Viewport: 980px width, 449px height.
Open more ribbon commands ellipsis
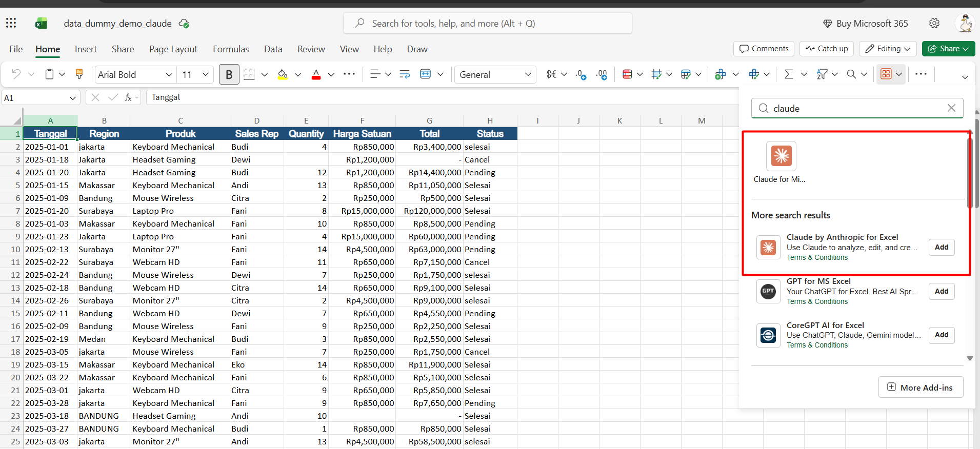(921, 74)
